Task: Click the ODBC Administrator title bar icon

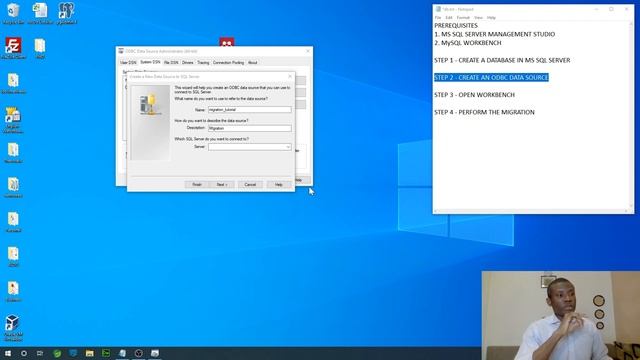Action: [x=121, y=51]
